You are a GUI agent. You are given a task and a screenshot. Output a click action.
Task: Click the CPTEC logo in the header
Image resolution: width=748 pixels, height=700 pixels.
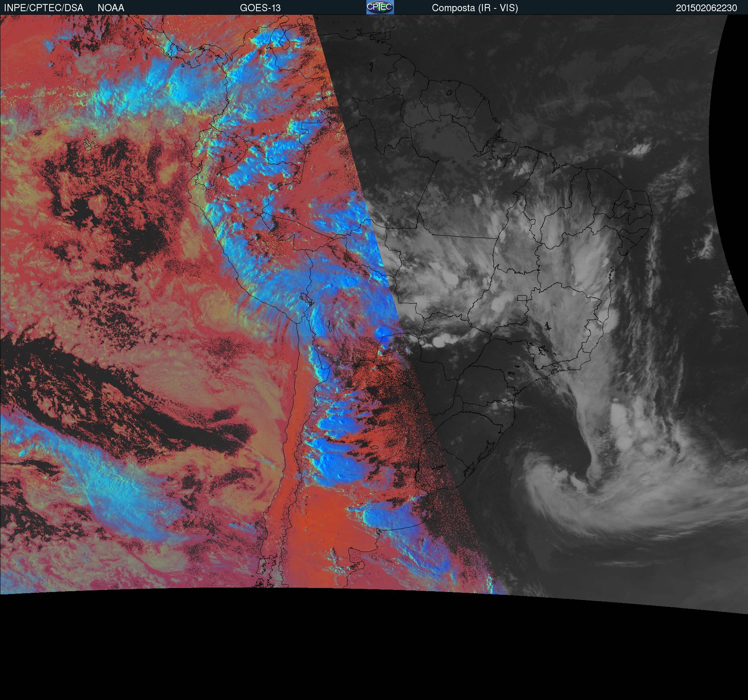coord(380,7)
